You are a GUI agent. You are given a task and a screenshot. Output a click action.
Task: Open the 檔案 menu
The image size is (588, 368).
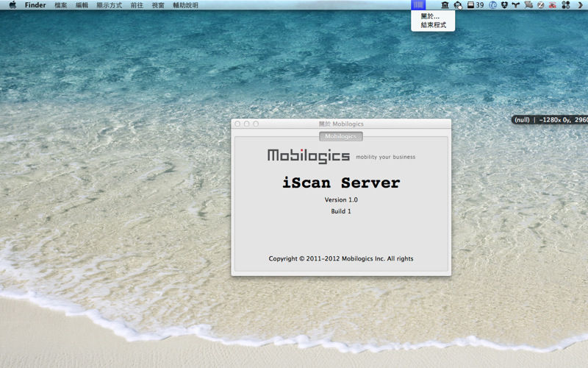point(61,5)
